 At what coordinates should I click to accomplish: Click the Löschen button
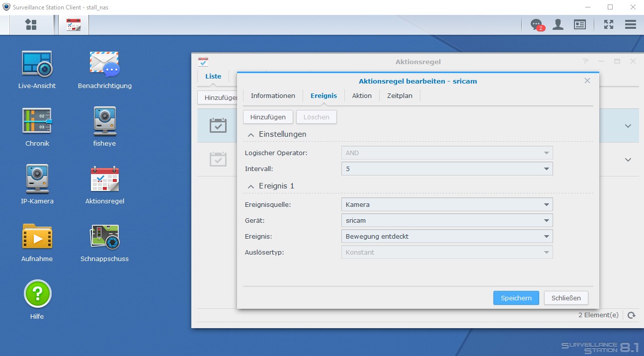pyautogui.click(x=317, y=117)
